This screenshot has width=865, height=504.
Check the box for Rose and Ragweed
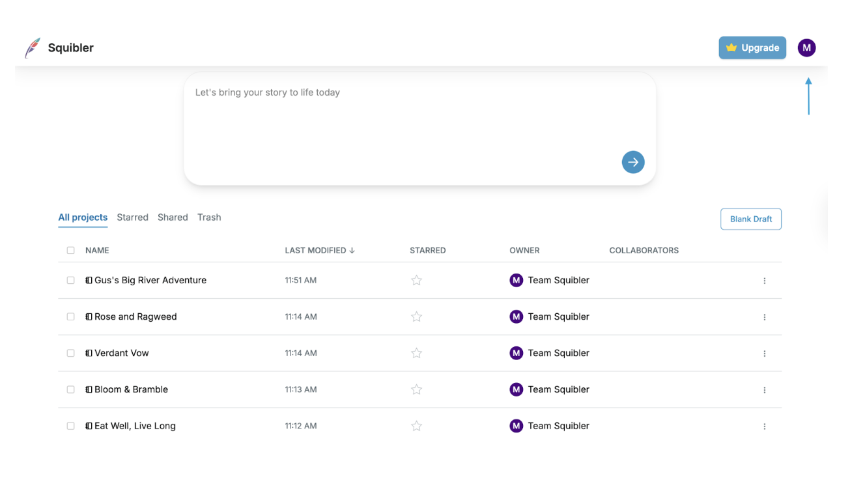pyautogui.click(x=70, y=317)
